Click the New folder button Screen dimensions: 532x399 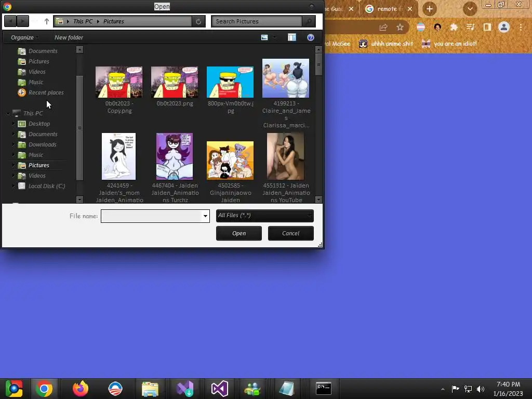click(69, 37)
